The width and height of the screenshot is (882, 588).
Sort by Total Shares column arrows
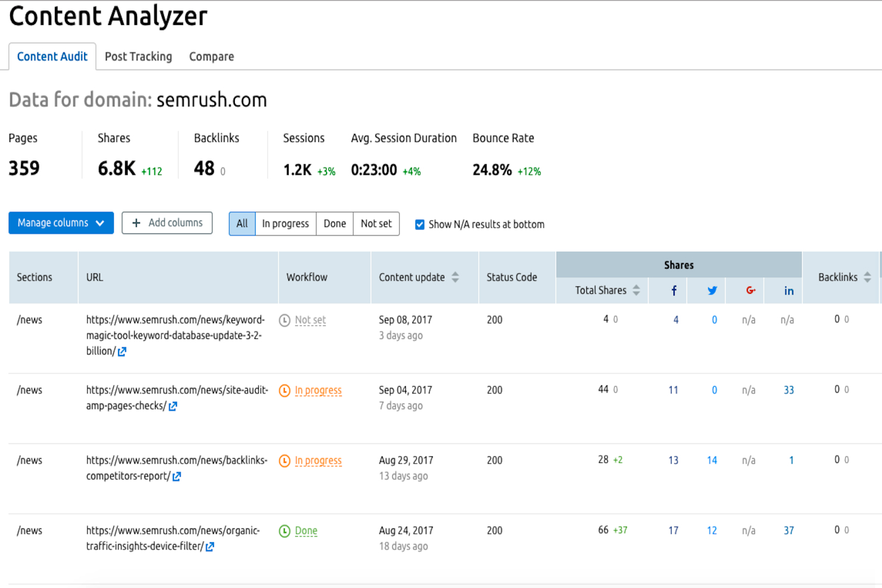click(636, 290)
